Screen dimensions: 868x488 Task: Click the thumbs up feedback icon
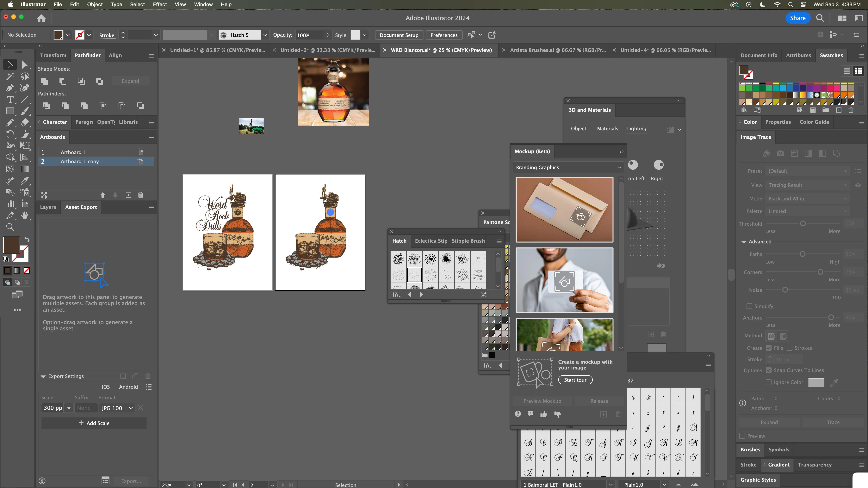tap(543, 414)
